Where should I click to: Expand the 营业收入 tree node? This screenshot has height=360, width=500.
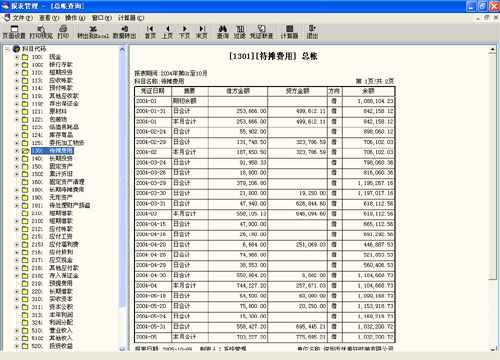click(16, 330)
